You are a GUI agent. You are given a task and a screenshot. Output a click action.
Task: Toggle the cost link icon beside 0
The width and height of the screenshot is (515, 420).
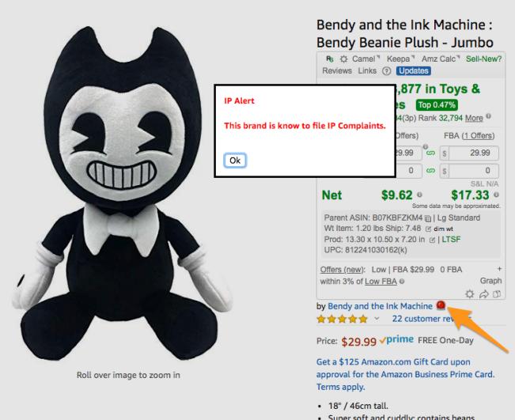pos(430,170)
